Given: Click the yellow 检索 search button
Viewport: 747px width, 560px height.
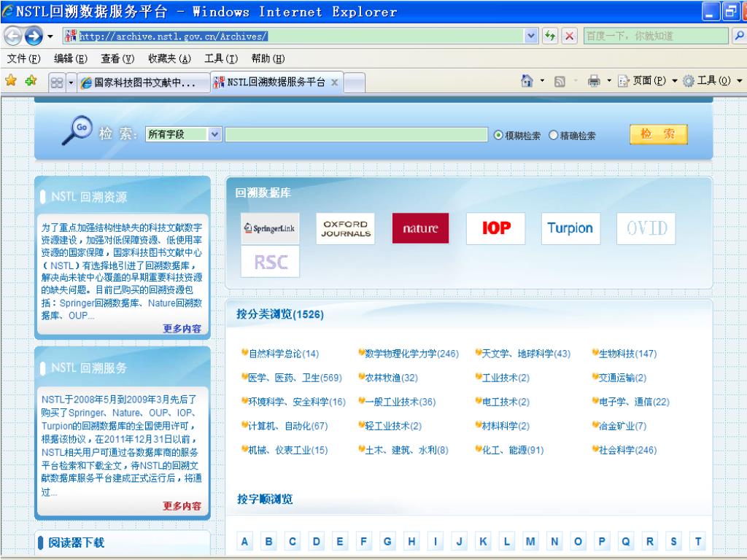Looking at the screenshot, I should click(658, 134).
